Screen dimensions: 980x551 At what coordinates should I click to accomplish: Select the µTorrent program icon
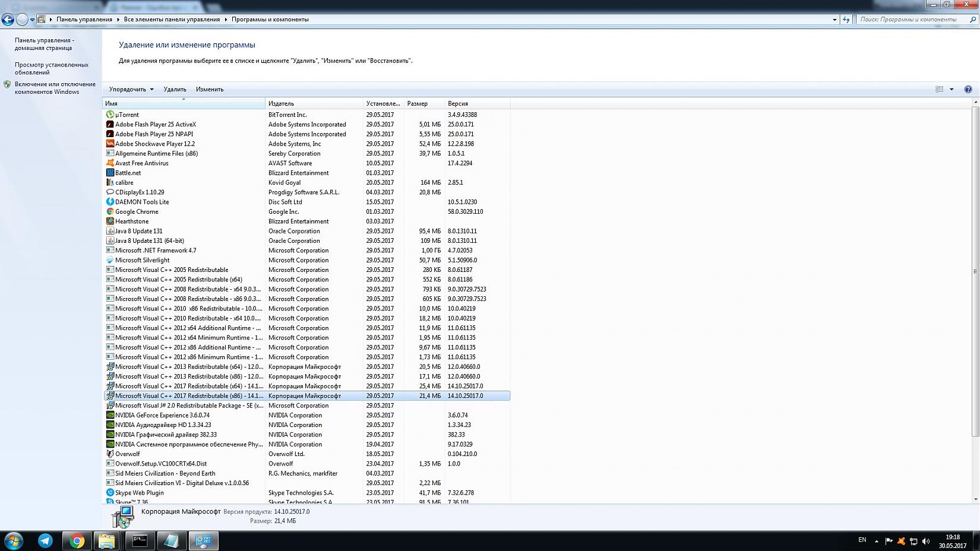(110, 115)
